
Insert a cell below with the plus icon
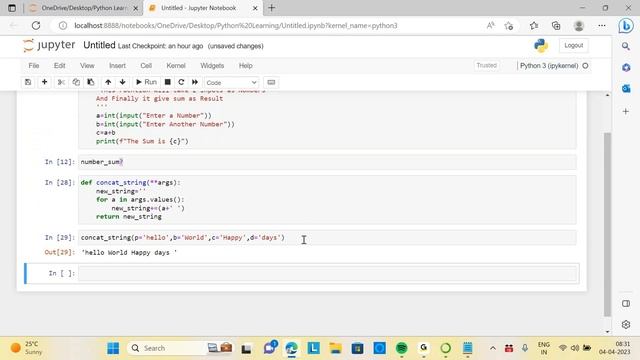point(44,82)
